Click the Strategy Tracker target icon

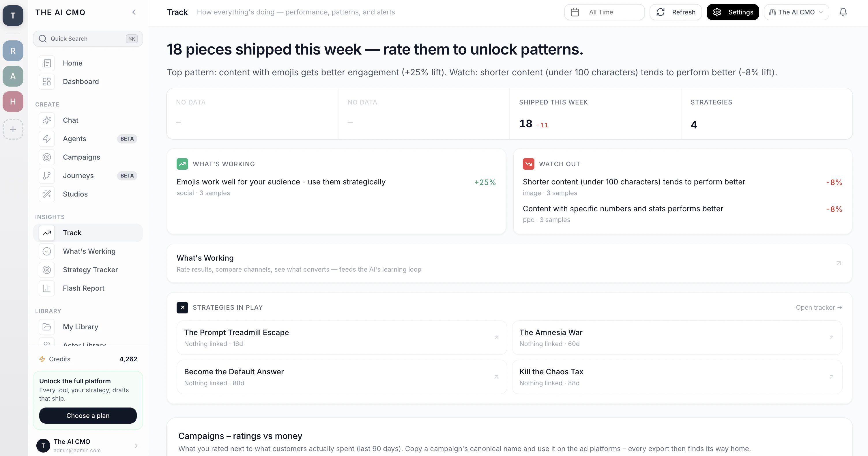pyautogui.click(x=46, y=270)
